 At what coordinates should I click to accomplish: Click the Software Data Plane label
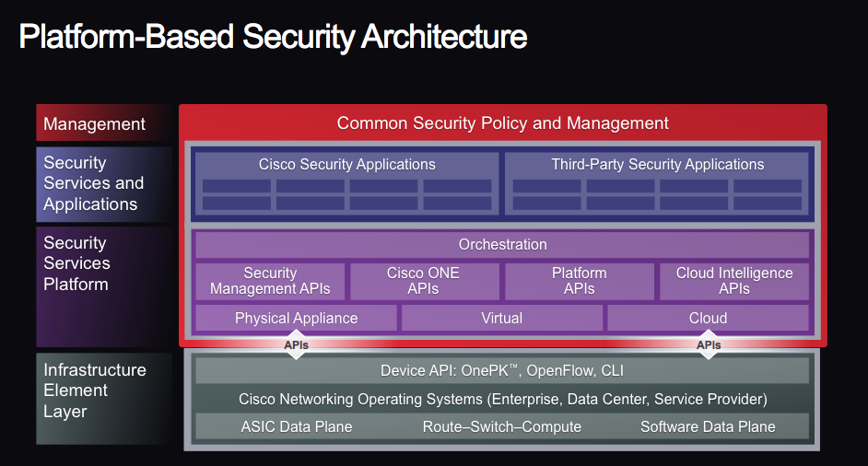pos(708,426)
